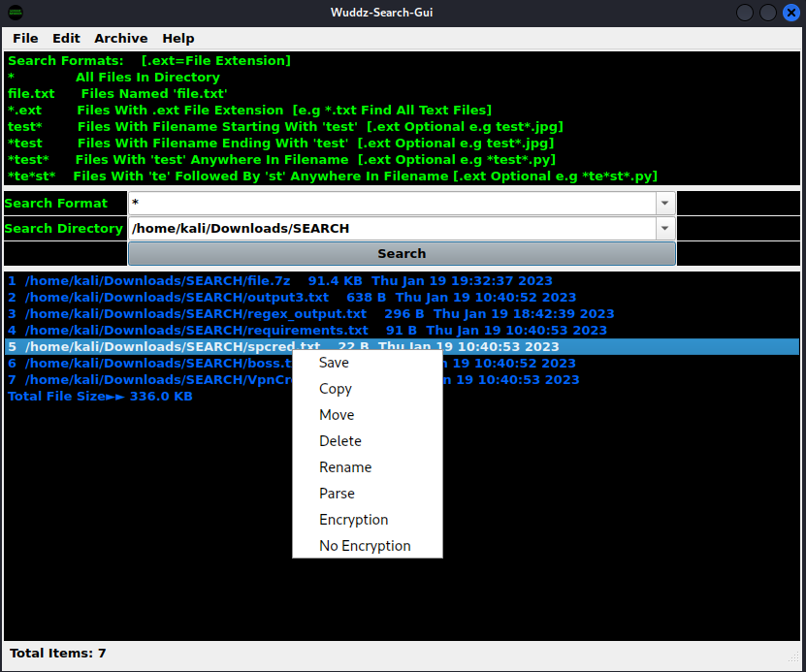
Task: Select Save from the context menu
Action: tap(333, 362)
